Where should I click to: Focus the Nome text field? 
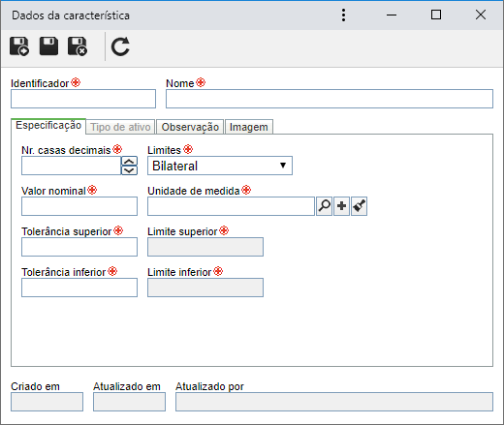click(330, 99)
